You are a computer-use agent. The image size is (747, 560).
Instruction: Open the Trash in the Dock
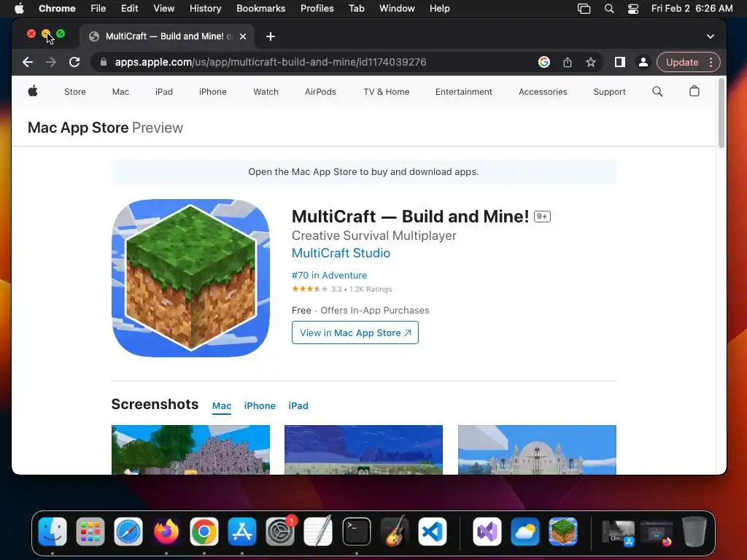click(694, 532)
